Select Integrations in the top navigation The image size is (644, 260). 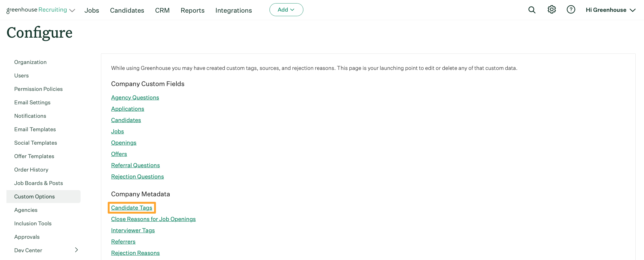coord(234,10)
